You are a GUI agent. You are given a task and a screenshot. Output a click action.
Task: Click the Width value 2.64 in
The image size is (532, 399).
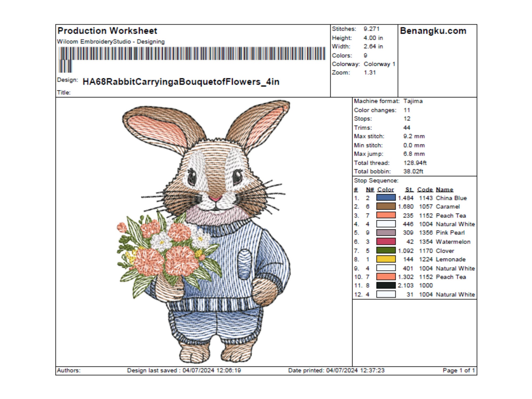(373, 46)
